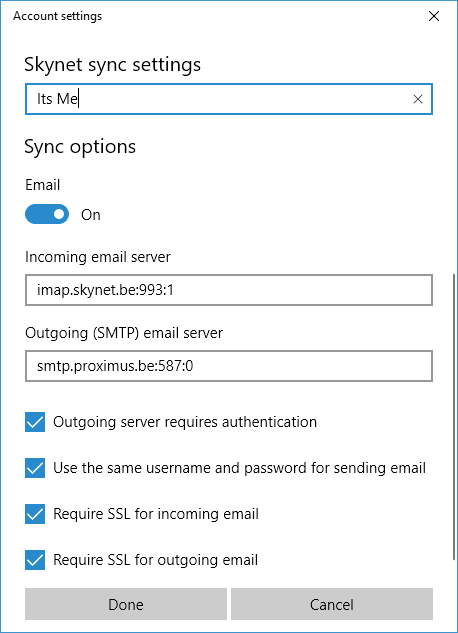The height and width of the screenshot is (633, 458).
Task: Click the Skynet sync settings heading
Action: pyautogui.click(x=112, y=65)
